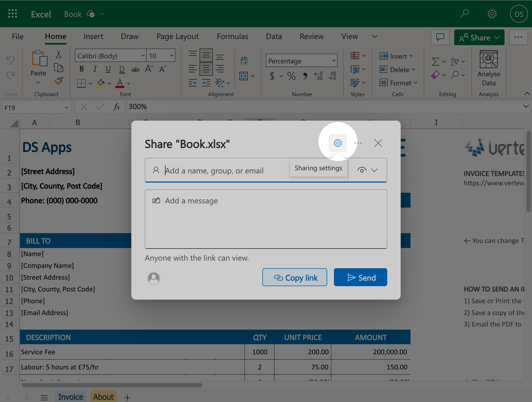Click the Format Painter brush icon
The width and height of the screenshot is (532, 402).
(59, 81)
